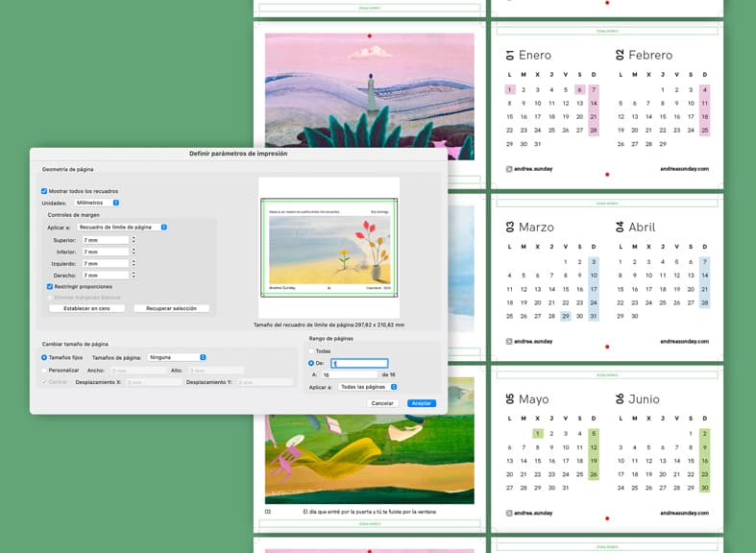The width and height of the screenshot is (756, 553).
Task: Select the Personalizar radio button
Action: [x=44, y=370]
